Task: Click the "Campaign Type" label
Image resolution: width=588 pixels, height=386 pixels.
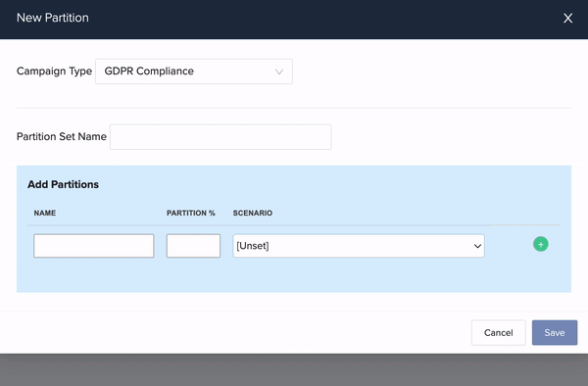Action: pos(54,72)
